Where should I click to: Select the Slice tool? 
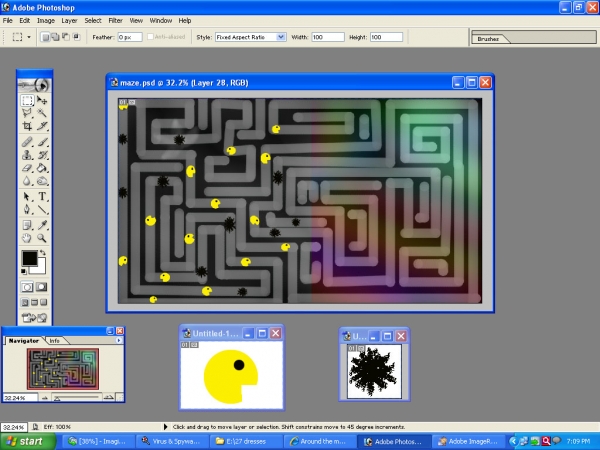[x=42, y=126]
